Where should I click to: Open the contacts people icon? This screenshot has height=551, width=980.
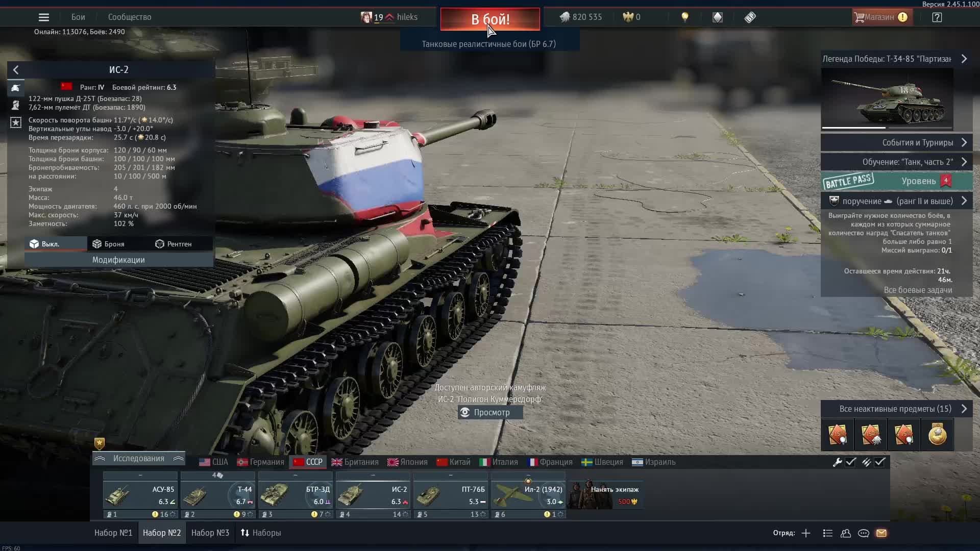(x=846, y=533)
